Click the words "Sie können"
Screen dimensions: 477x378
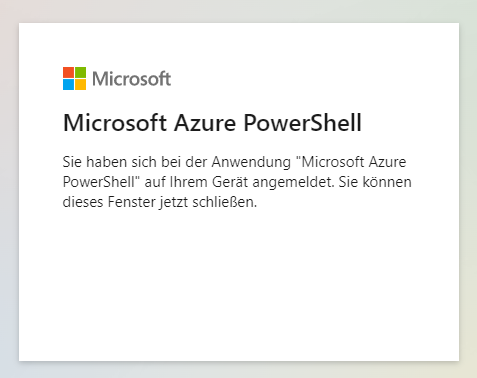375,182
